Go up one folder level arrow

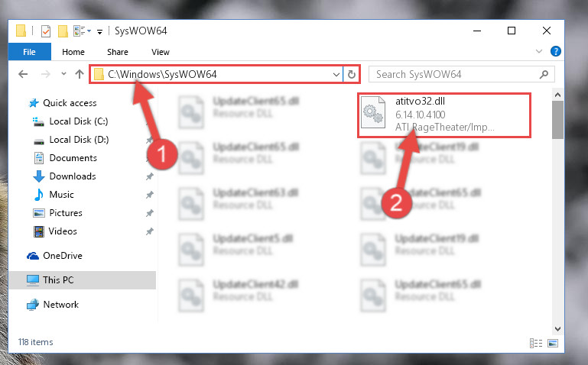pos(79,74)
